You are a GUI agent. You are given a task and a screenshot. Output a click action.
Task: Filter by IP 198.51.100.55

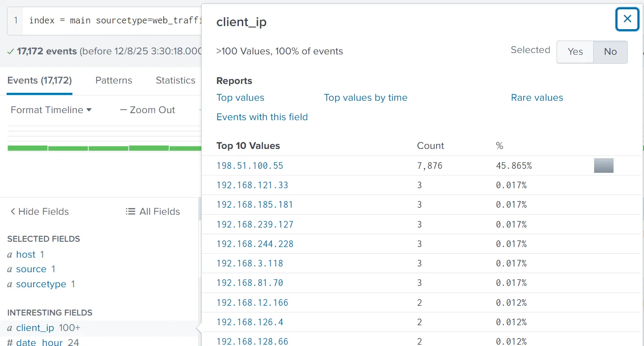click(250, 166)
